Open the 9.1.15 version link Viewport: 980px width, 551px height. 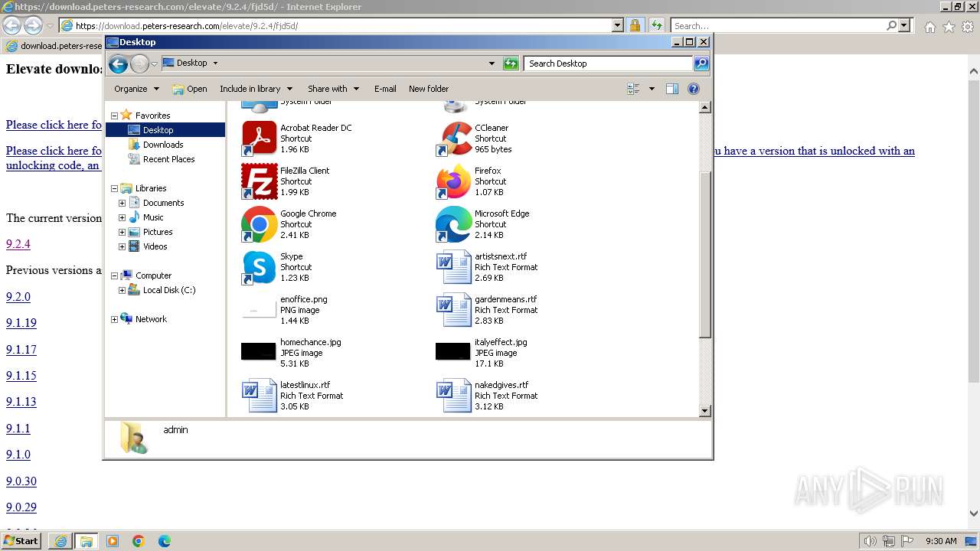coord(21,376)
